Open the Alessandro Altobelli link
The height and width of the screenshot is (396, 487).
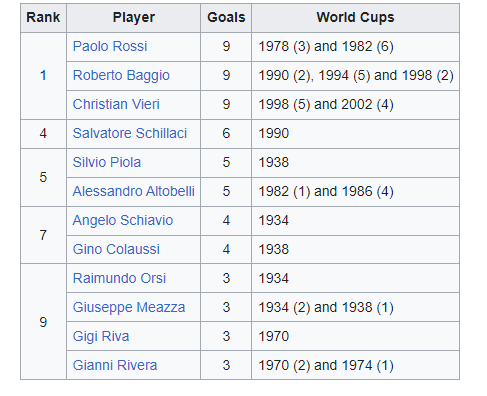pos(133,191)
